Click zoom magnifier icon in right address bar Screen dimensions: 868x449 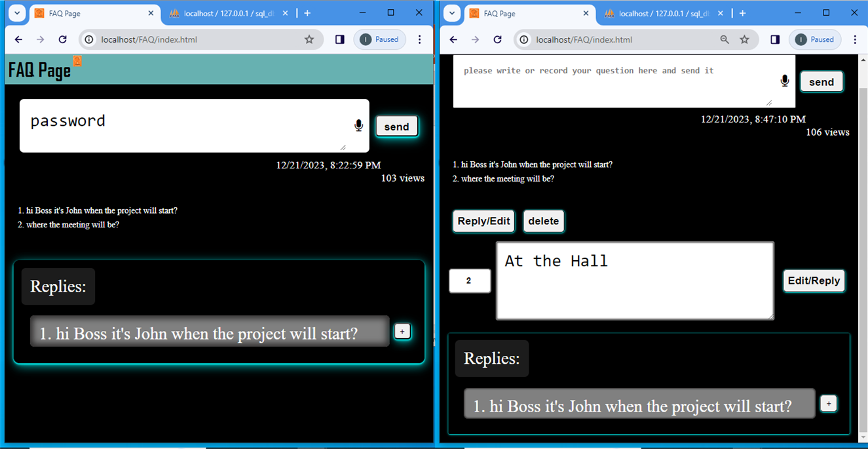725,39
